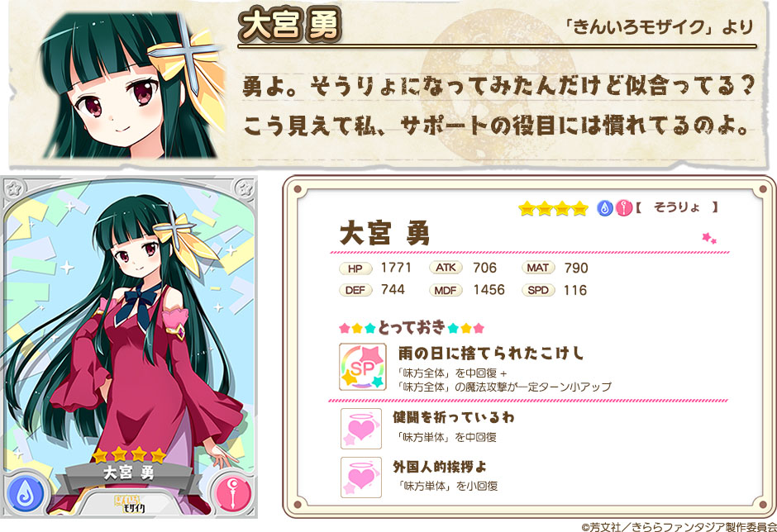Screen dimensions: 777x532
Task: Click the 大宮 勇 name banner on card
Action: [129, 473]
